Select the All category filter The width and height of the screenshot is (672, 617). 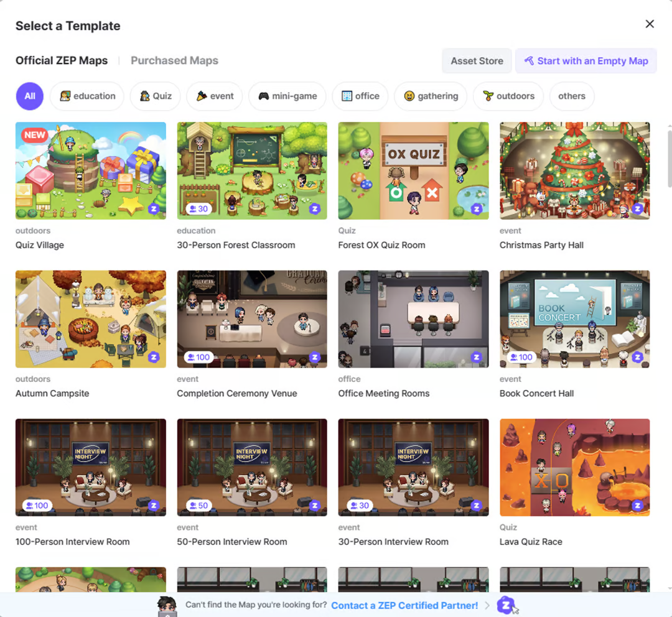coord(30,96)
